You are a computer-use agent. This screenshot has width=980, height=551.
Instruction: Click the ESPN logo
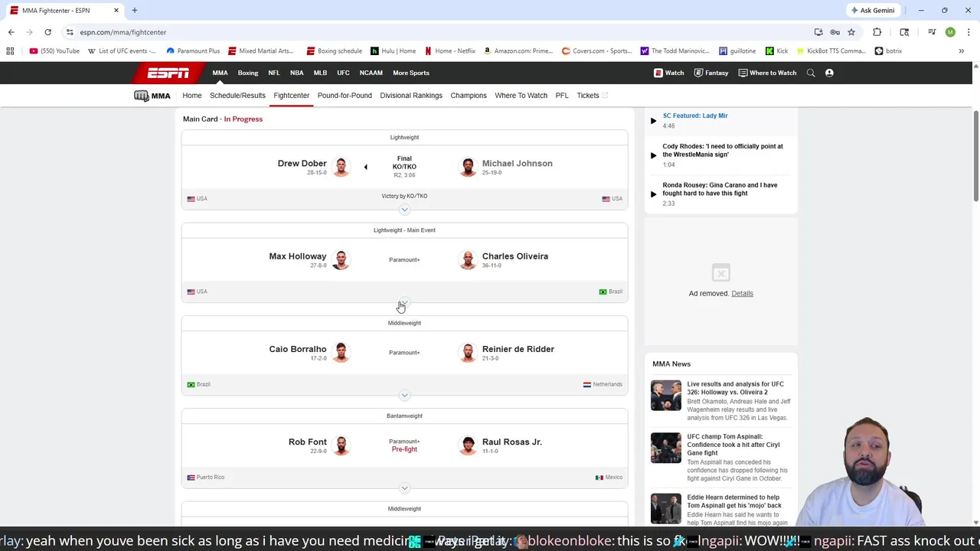(x=168, y=73)
